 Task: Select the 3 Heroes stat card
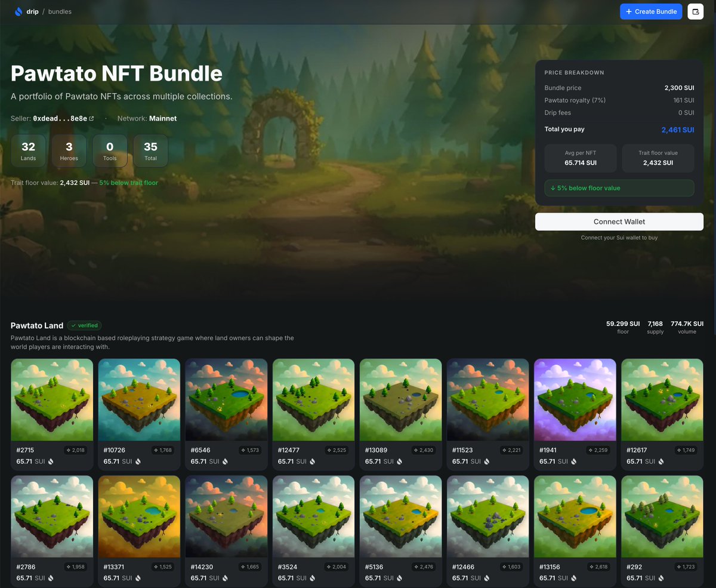(x=69, y=151)
